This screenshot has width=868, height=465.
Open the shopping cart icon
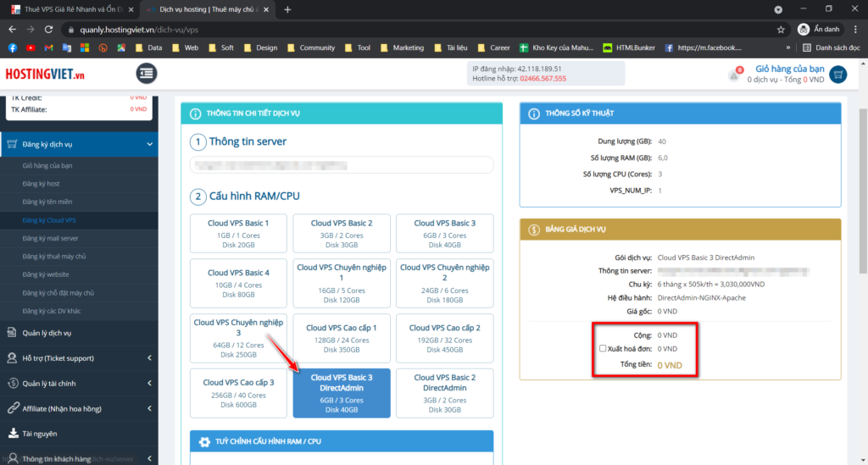(x=838, y=74)
